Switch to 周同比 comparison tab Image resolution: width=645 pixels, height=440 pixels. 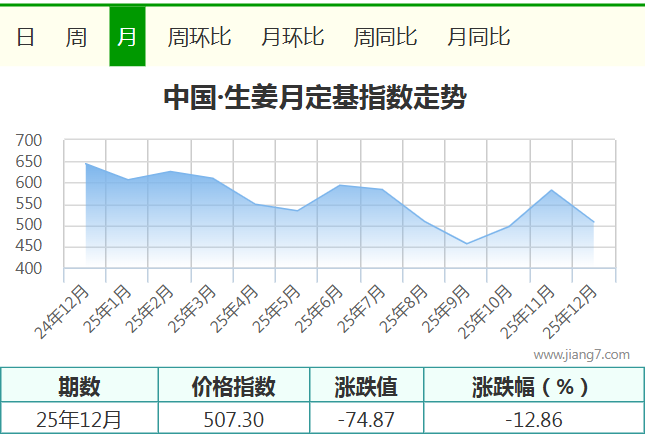385,37
